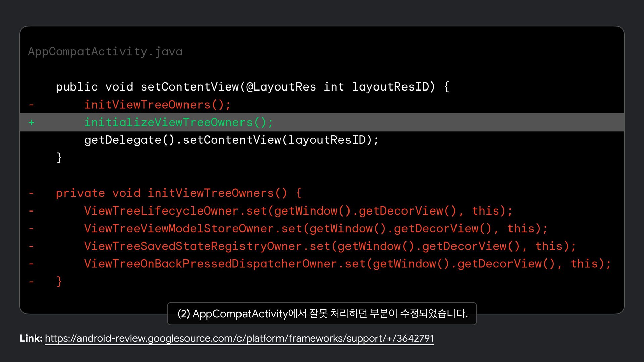Click the final red closing brace
The height and width of the screenshot is (362, 644).
tap(59, 281)
